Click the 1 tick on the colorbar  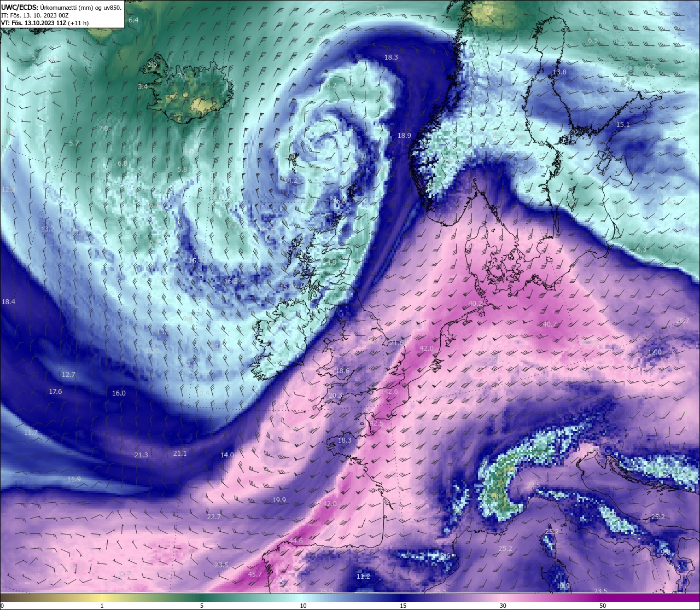point(102,606)
